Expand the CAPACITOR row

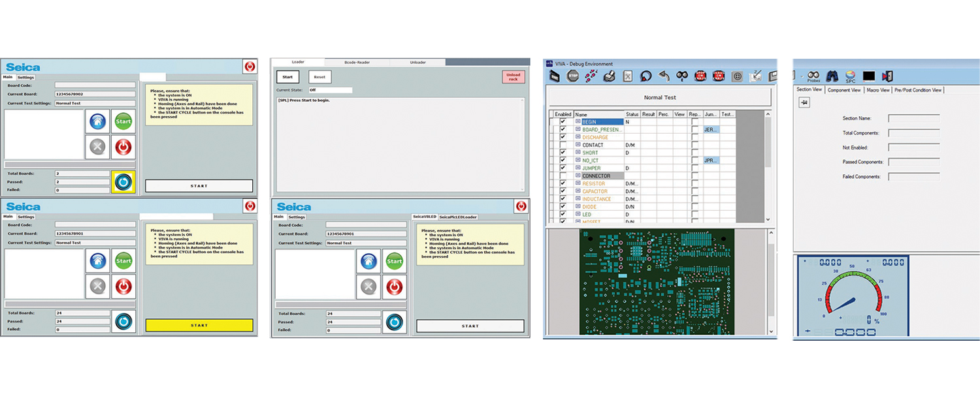click(578, 191)
